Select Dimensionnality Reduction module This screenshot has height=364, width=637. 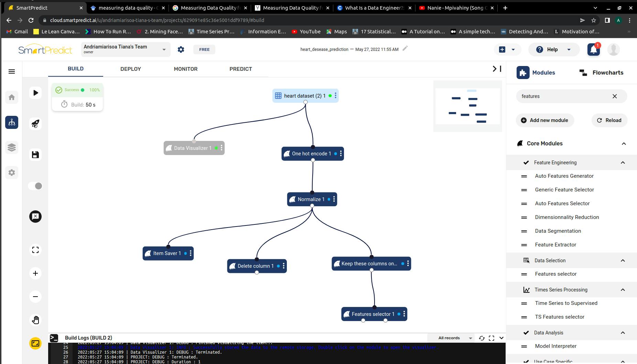point(567,217)
